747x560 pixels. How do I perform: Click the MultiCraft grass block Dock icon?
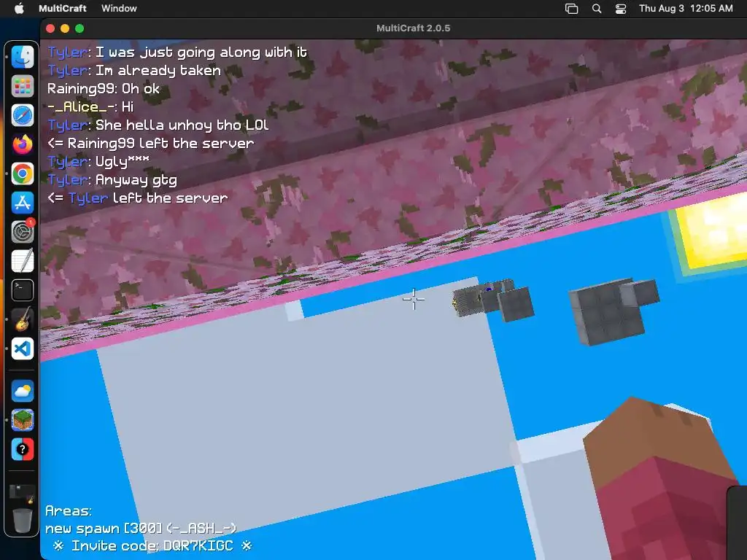point(23,420)
